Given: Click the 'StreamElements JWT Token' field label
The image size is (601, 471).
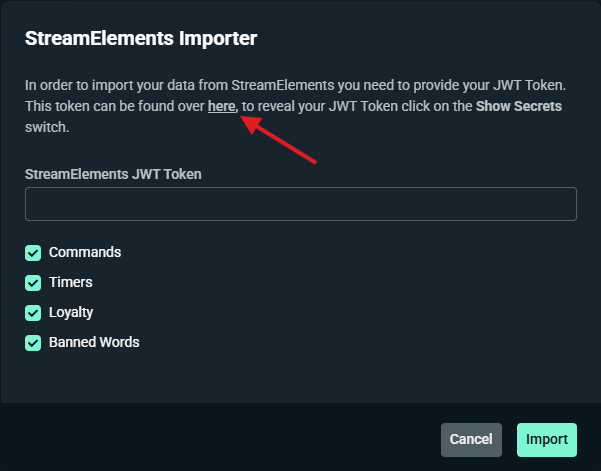Looking at the screenshot, I should [113, 174].
